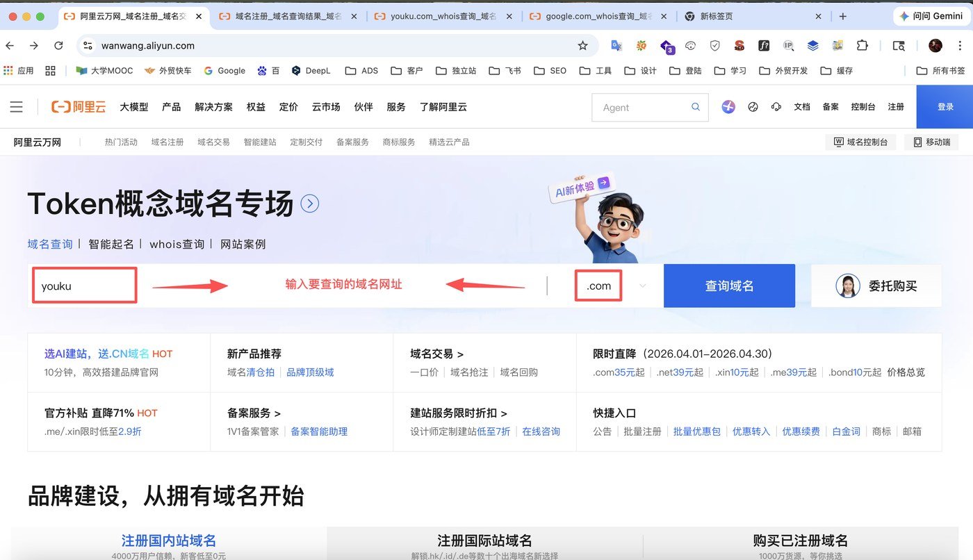Image resolution: width=973 pixels, height=560 pixels.
Task: View site information icon in address bar
Action: [x=87, y=46]
